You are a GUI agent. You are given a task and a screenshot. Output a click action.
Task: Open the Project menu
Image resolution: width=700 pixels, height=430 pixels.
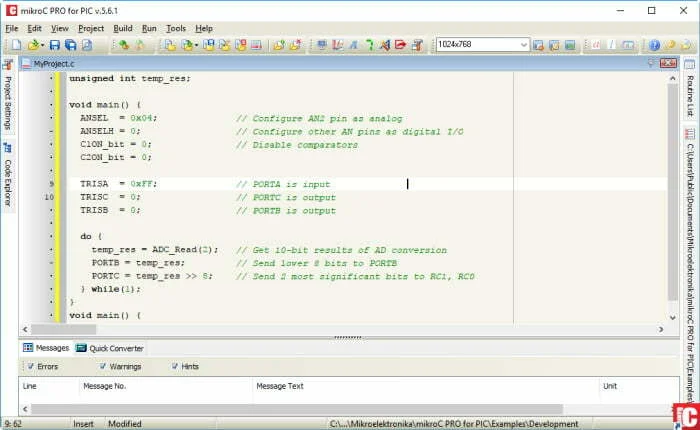tap(91, 29)
